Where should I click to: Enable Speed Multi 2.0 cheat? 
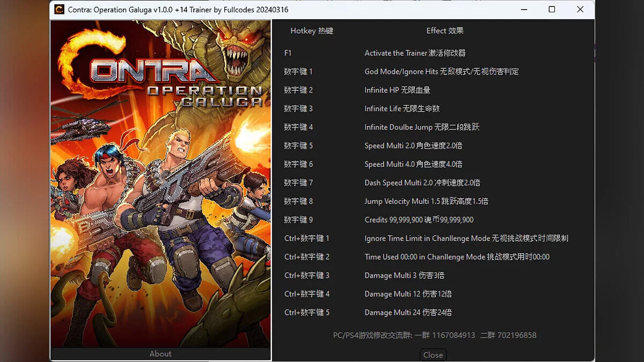pos(413,145)
